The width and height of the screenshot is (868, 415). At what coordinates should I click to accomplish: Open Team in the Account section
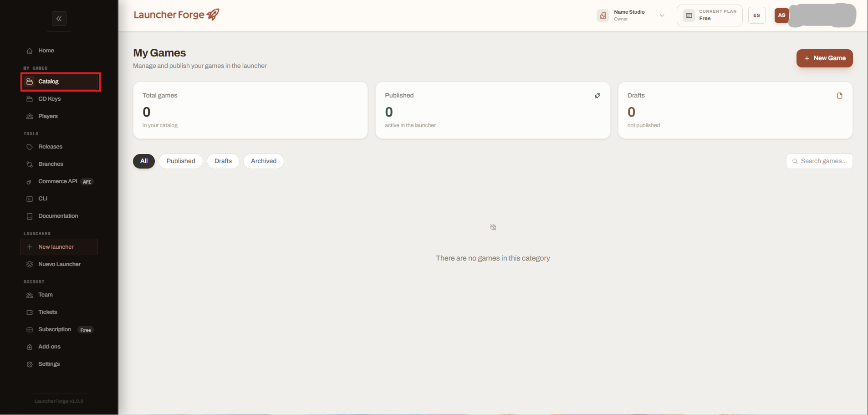click(59, 295)
